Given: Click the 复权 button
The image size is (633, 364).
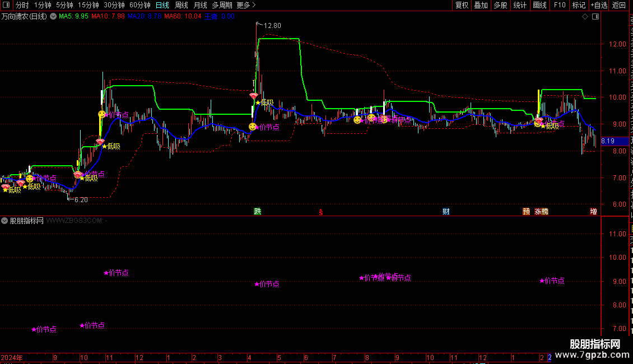Looking at the screenshot, I should coord(462,5).
